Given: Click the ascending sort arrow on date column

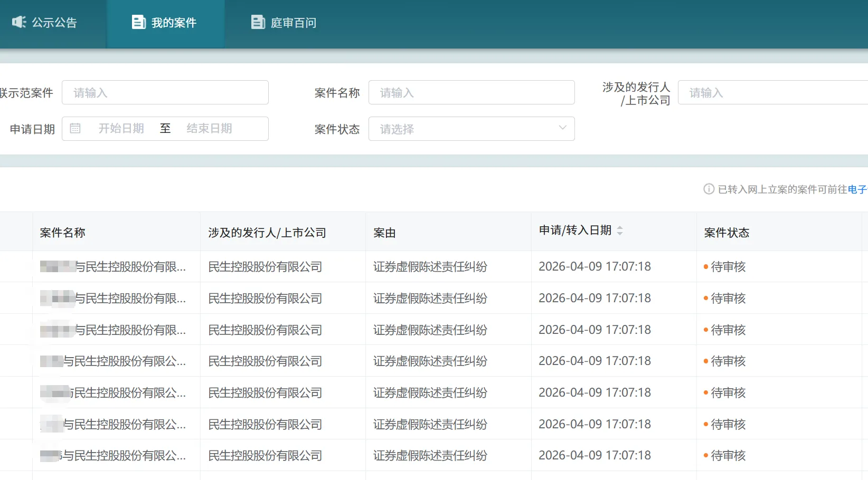Looking at the screenshot, I should [620, 227].
